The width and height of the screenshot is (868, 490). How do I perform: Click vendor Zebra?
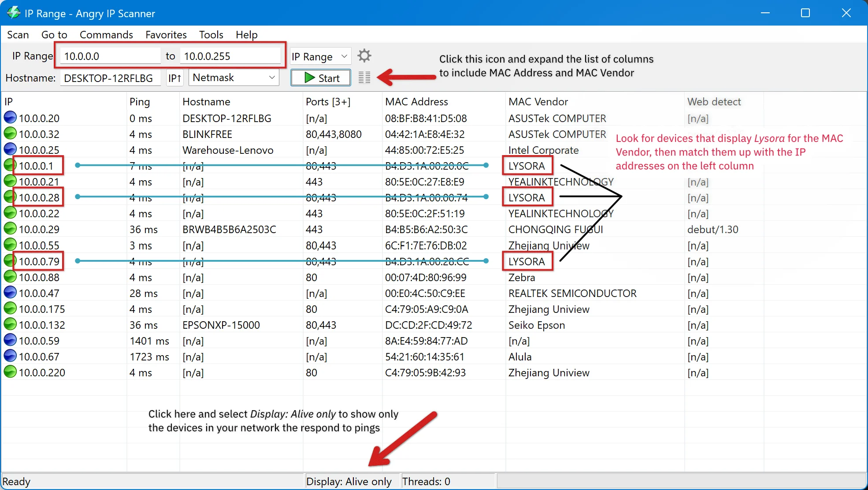tap(522, 277)
